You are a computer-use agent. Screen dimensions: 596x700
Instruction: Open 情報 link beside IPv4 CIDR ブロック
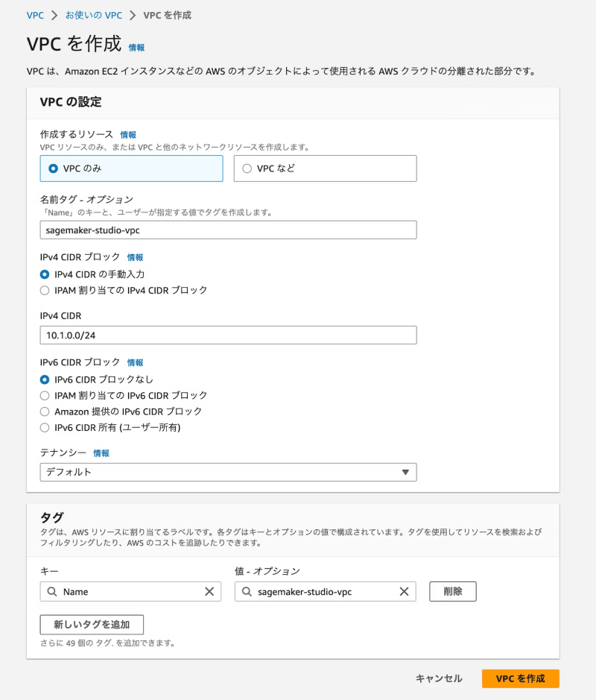point(135,257)
